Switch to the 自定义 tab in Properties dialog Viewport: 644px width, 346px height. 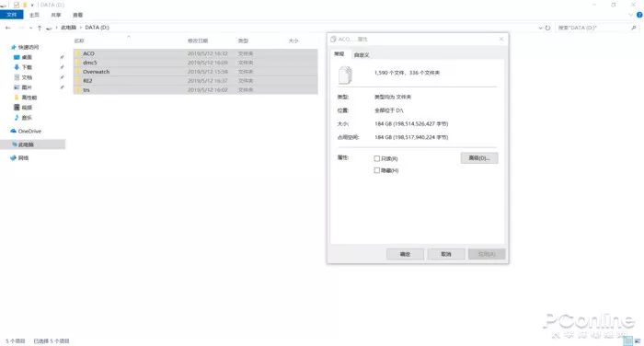click(x=362, y=54)
